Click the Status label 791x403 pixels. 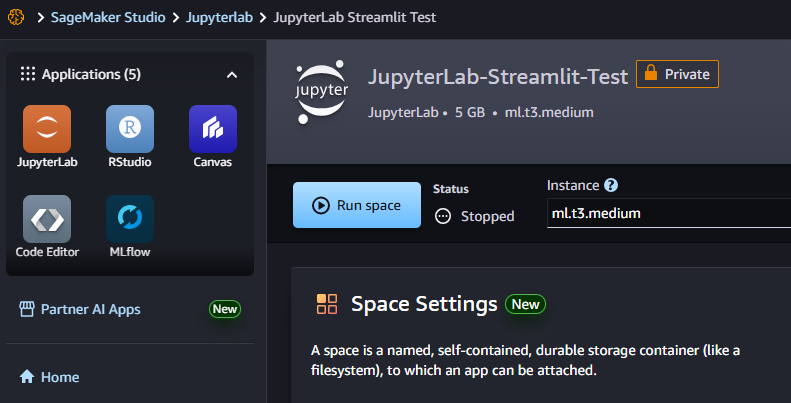click(x=450, y=189)
